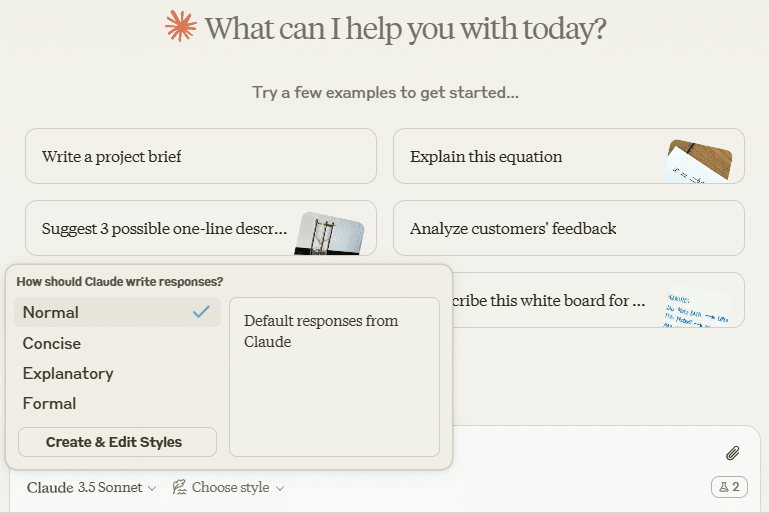
Task: Click the blue checkmark beside Normal
Action: click(201, 311)
